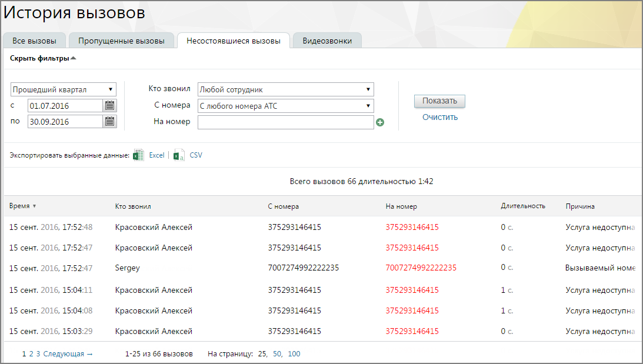The width and height of the screenshot is (643, 364).
Task: Switch to the Пропущенные вызовы tab
Action: tap(121, 41)
